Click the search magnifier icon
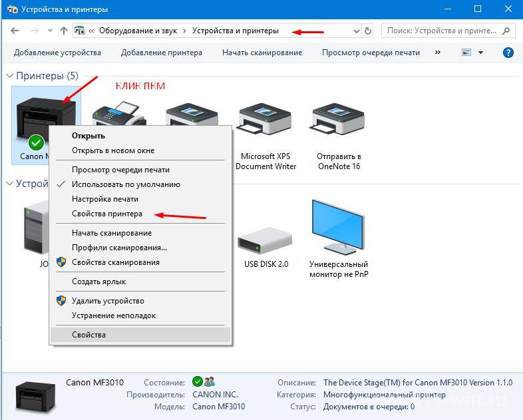This screenshot has height=420, width=523. coord(506,31)
